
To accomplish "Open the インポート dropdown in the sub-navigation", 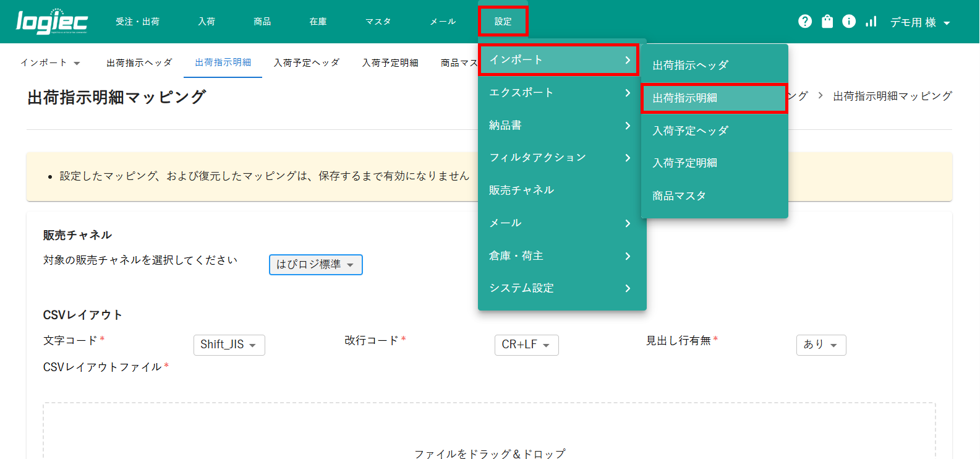I will pyautogui.click(x=50, y=62).
